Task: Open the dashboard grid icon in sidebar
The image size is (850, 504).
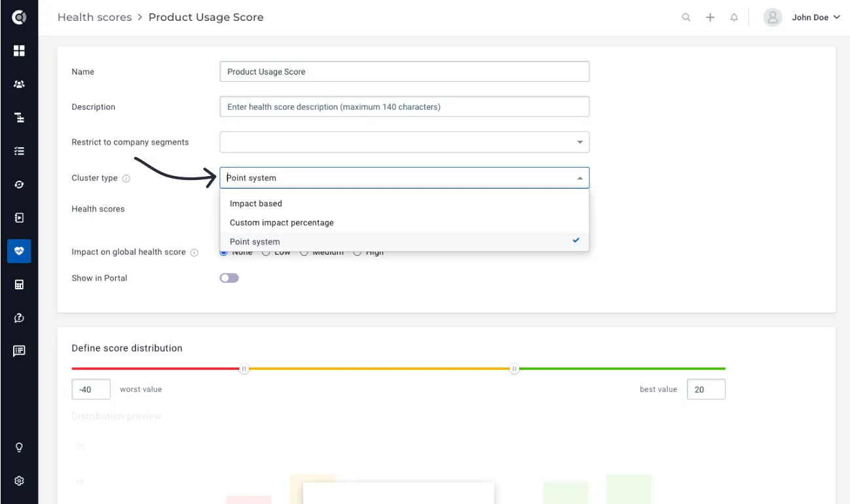Action: (x=19, y=50)
